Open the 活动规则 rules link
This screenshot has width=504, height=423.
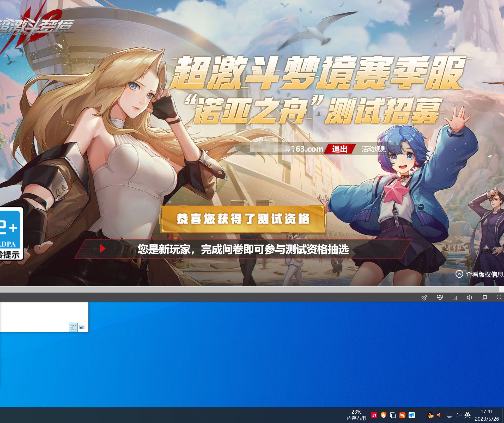tap(374, 149)
